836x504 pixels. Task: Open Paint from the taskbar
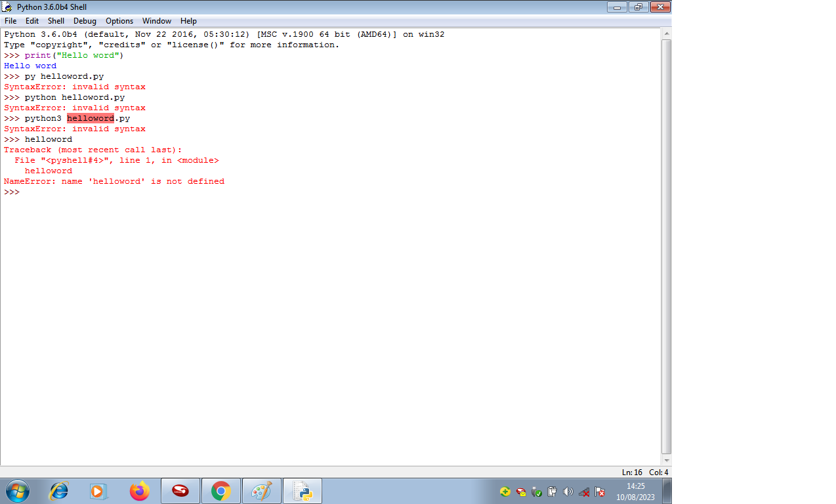pyautogui.click(x=262, y=490)
